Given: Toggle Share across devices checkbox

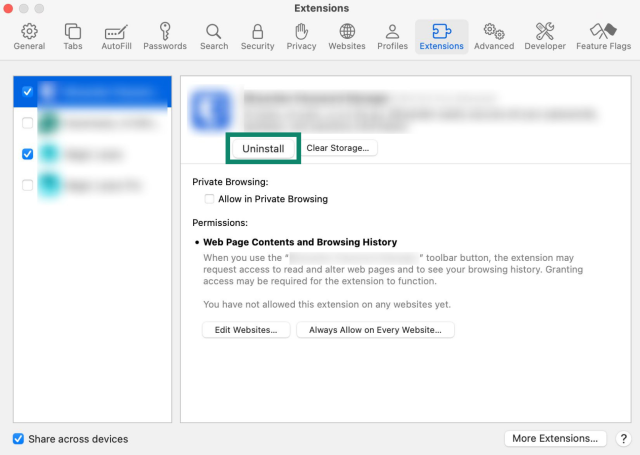Looking at the screenshot, I should (x=18, y=439).
